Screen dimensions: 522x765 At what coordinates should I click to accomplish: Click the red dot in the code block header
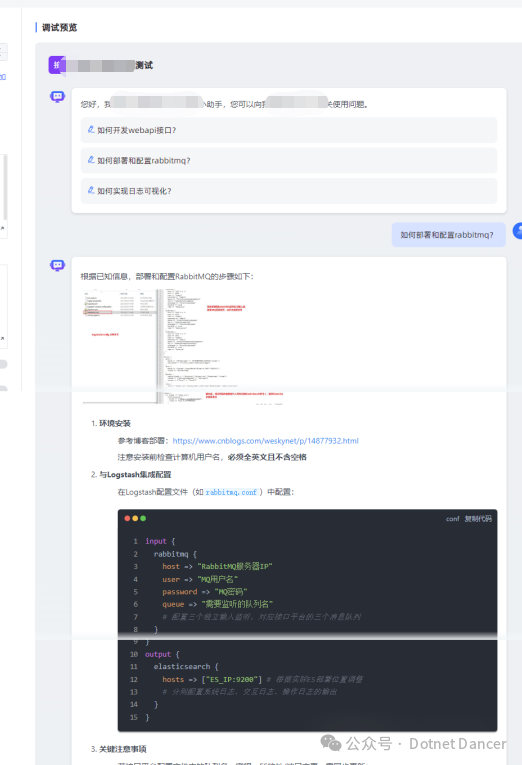coord(127,518)
